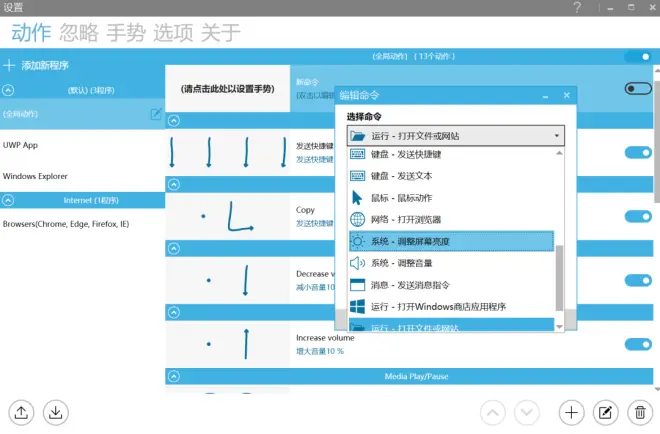660x434 pixels.
Task: Choose 系统 - 调整音量 command
Action: (x=452, y=263)
